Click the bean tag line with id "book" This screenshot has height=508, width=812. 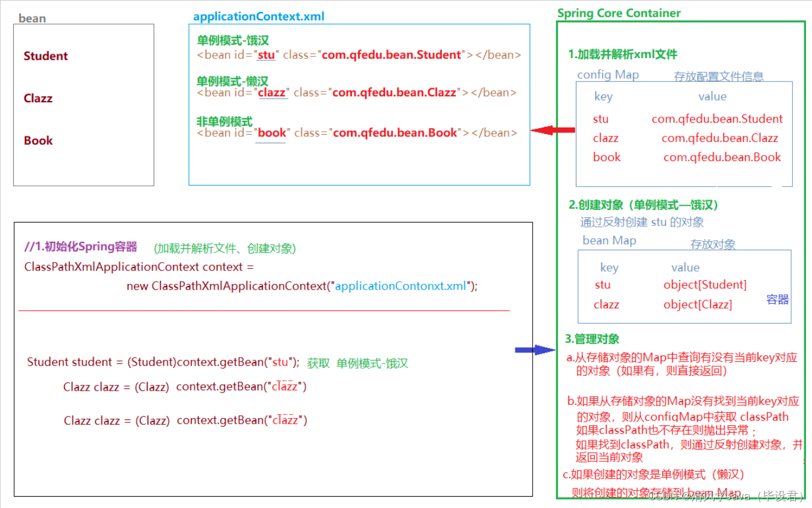[357, 133]
